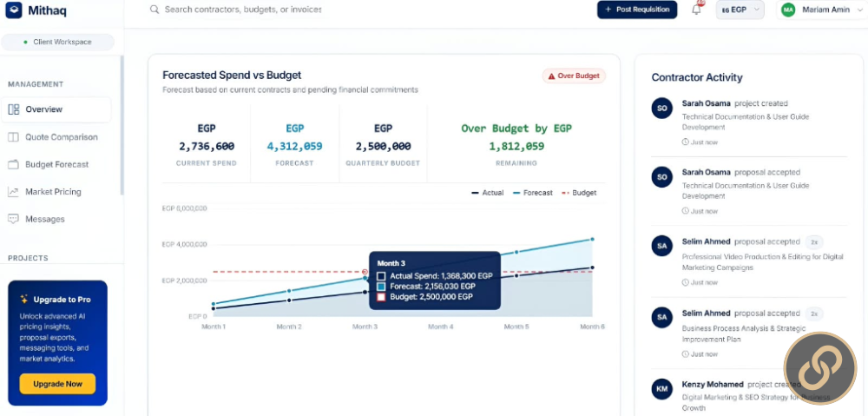Click the Quote Comparison columns icon
The height and width of the screenshot is (416, 868).
point(14,137)
